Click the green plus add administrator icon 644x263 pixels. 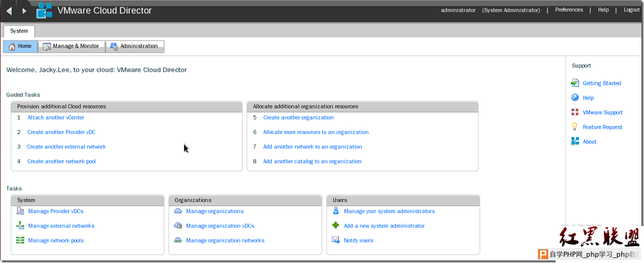pos(336,225)
